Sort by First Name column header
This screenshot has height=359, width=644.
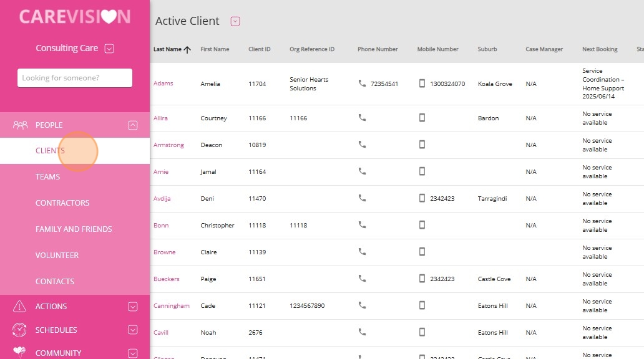point(215,49)
